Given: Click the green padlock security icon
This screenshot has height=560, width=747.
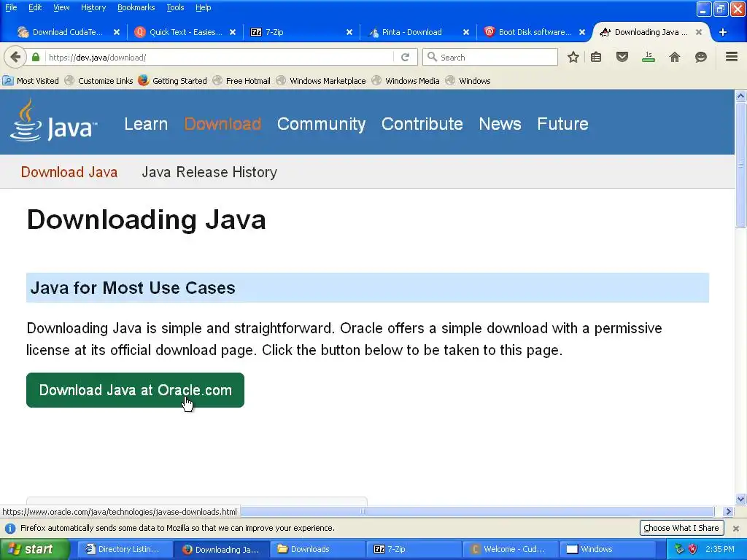Looking at the screenshot, I should point(36,57).
